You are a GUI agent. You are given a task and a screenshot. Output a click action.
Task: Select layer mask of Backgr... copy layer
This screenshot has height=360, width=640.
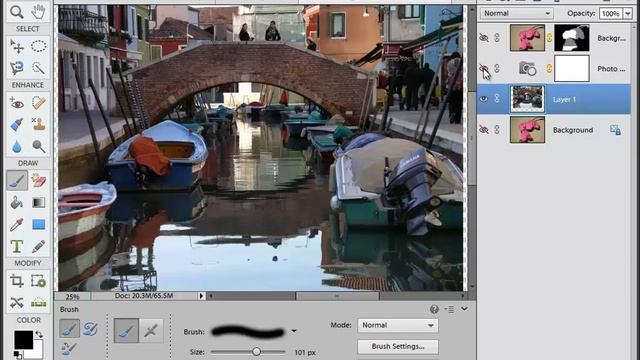pos(572,38)
